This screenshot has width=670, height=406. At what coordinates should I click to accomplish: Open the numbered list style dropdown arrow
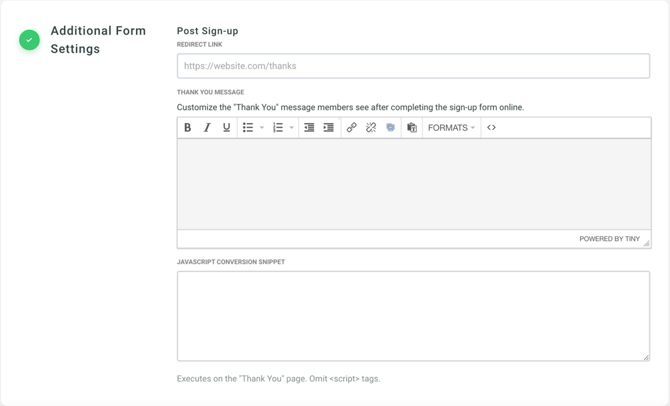292,128
